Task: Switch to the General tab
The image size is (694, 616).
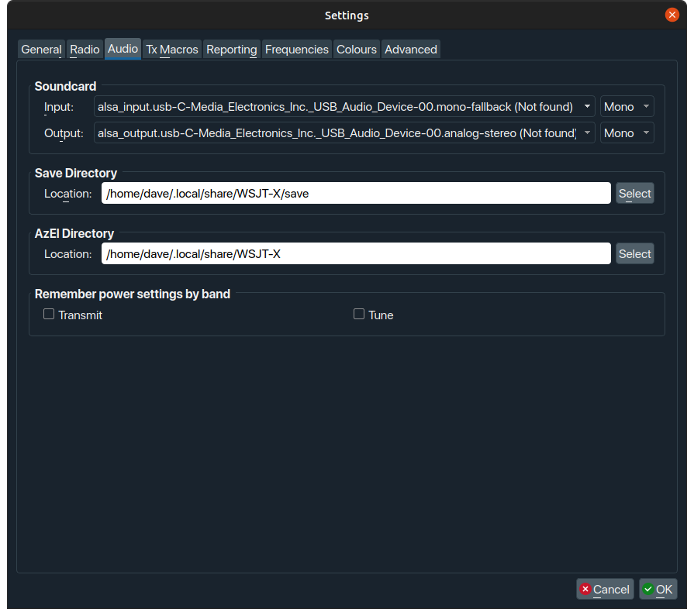Action: (x=40, y=49)
